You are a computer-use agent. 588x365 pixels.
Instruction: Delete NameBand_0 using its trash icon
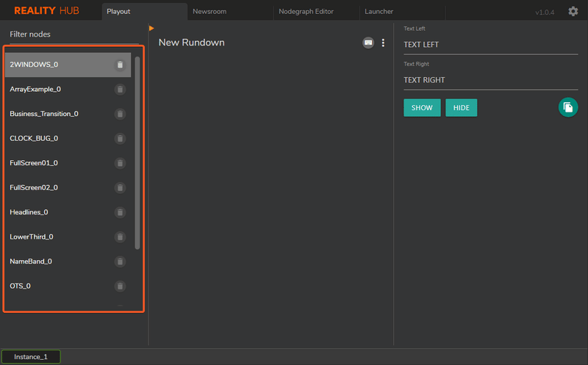point(120,261)
